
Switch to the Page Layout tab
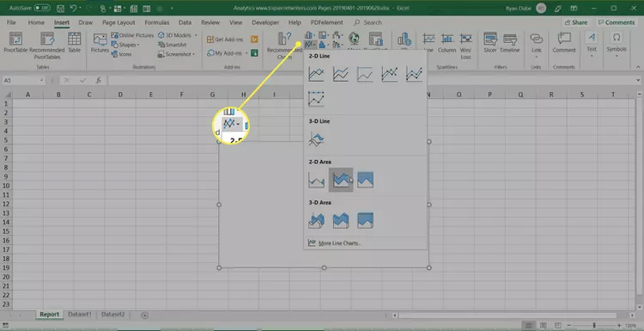(x=118, y=22)
